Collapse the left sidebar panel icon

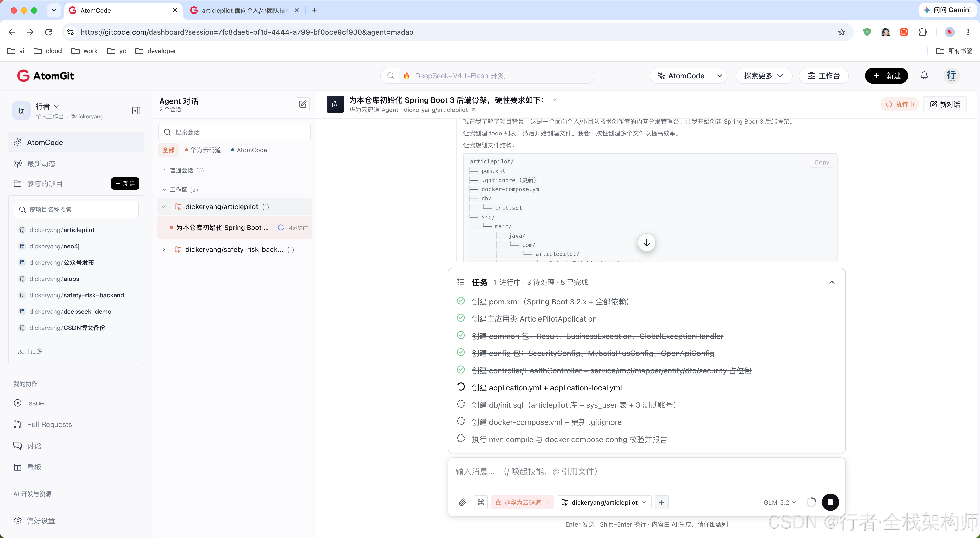point(136,111)
